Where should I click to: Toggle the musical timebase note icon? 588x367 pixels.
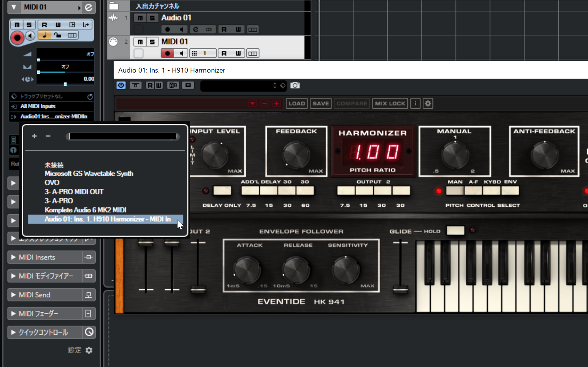(x=44, y=35)
